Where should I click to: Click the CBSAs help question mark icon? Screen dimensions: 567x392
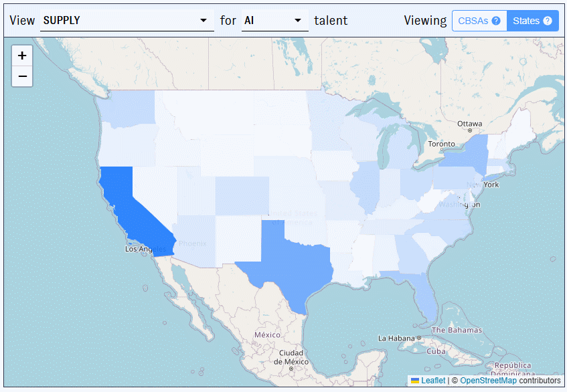tap(496, 21)
